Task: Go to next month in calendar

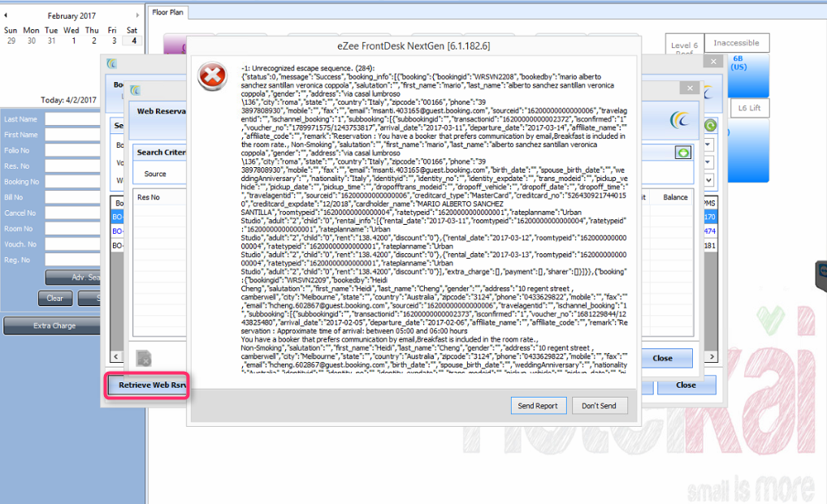Action: 137,15
